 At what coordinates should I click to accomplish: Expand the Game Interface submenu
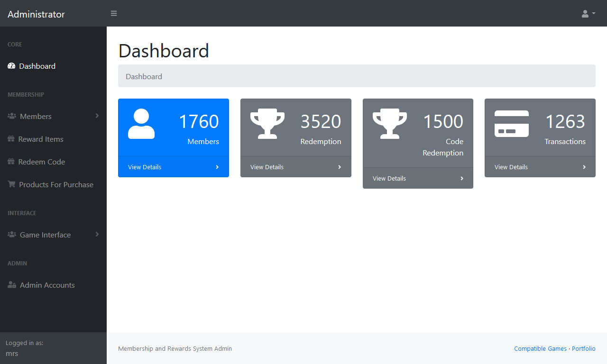tap(97, 235)
